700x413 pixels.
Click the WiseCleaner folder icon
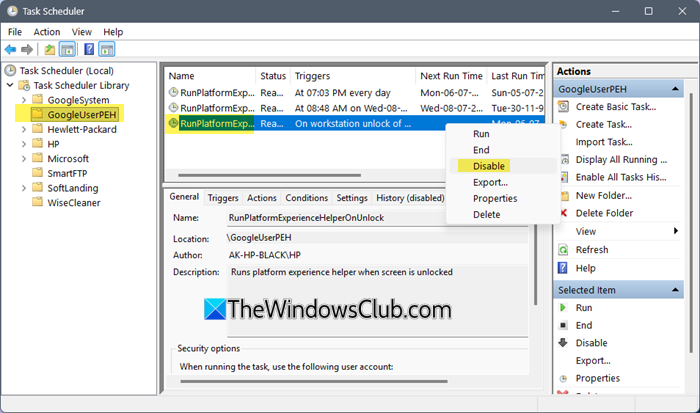38,202
